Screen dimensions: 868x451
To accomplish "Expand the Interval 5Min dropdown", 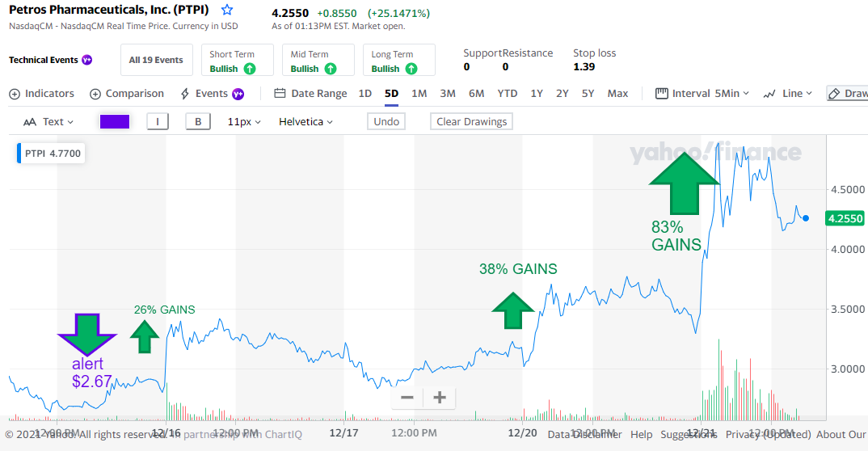I will point(702,94).
